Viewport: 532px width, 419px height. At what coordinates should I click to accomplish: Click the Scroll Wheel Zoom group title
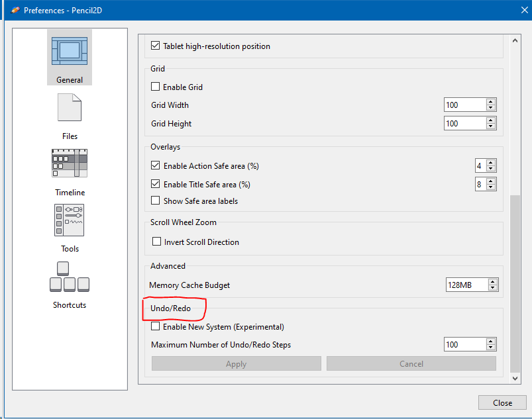[x=184, y=222]
